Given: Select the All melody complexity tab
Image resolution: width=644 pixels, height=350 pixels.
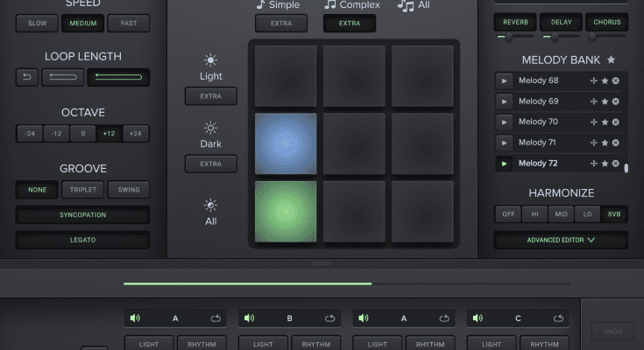Looking at the screenshot, I should pos(418,5).
